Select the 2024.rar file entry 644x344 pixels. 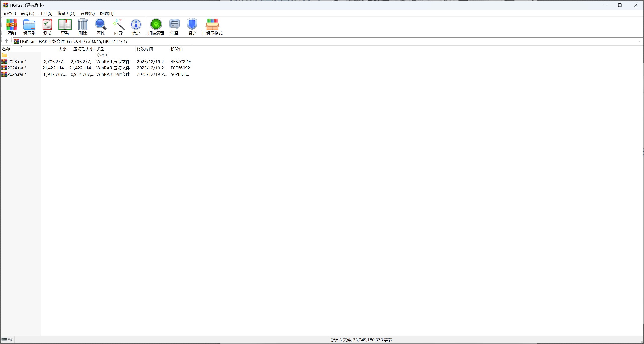pyautogui.click(x=15, y=68)
